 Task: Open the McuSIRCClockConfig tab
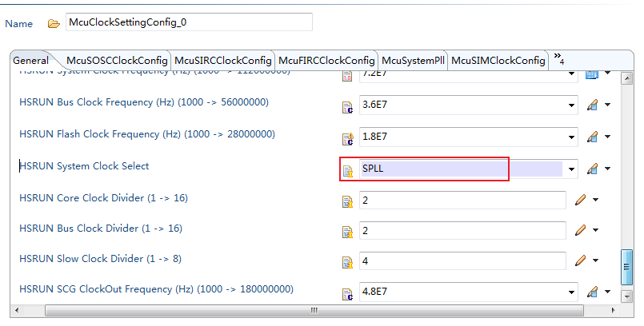223,61
